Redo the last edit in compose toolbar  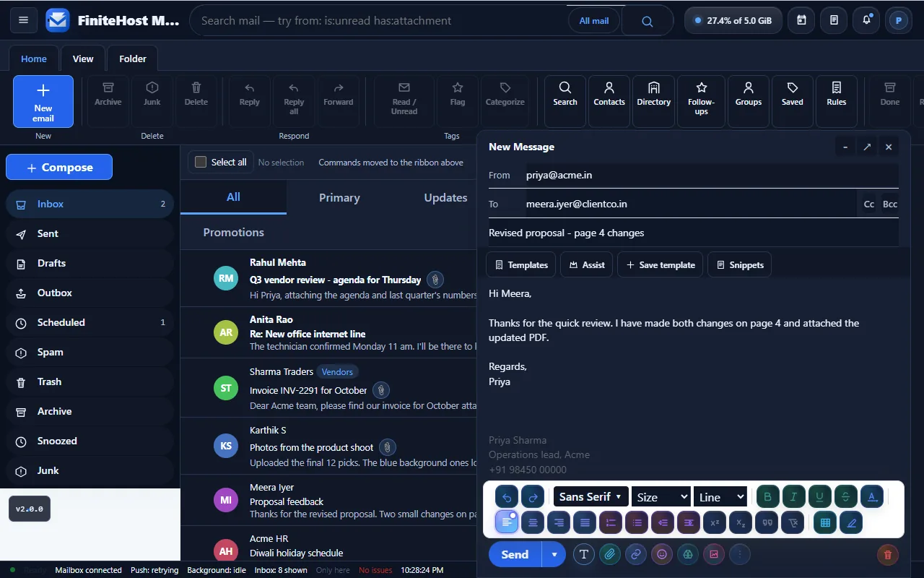click(x=533, y=496)
